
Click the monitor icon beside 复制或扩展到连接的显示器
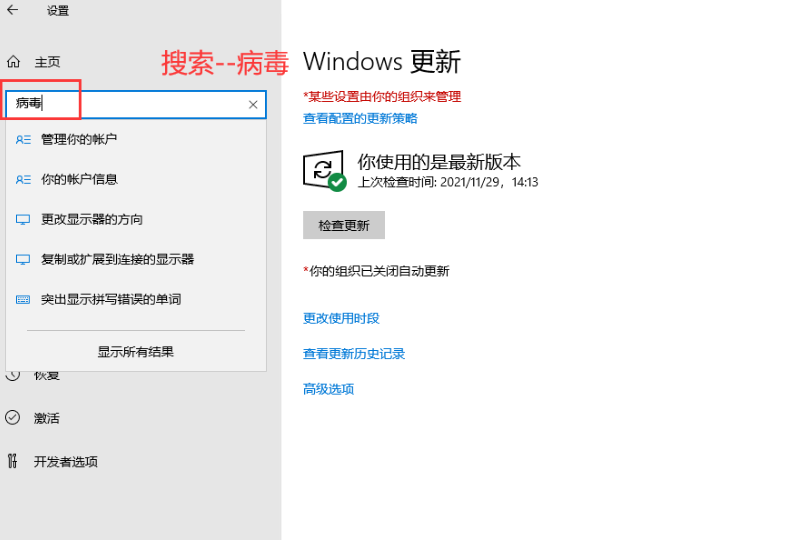pos(23,259)
